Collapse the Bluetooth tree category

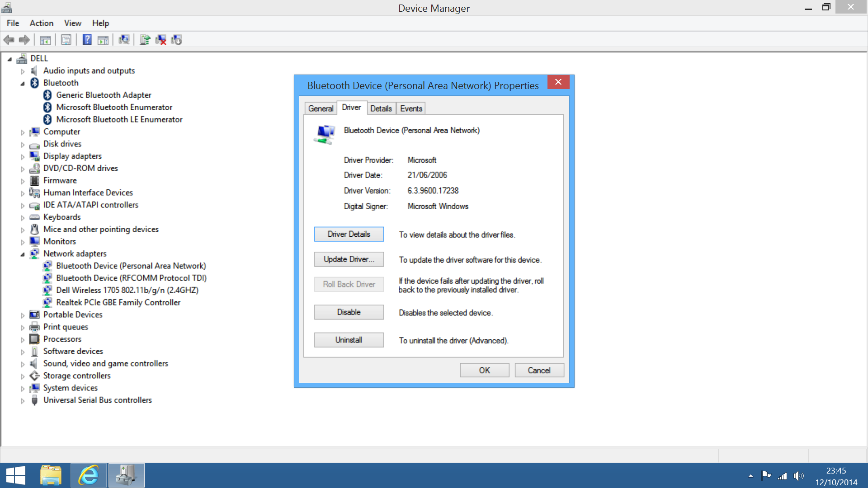[x=22, y=83]
